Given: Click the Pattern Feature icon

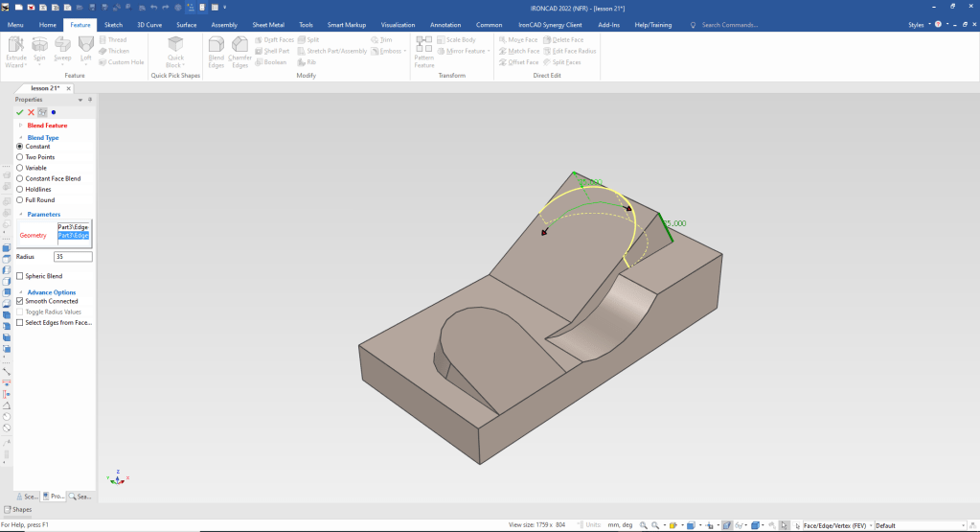Looking at the screenshot, I should 423,44.
